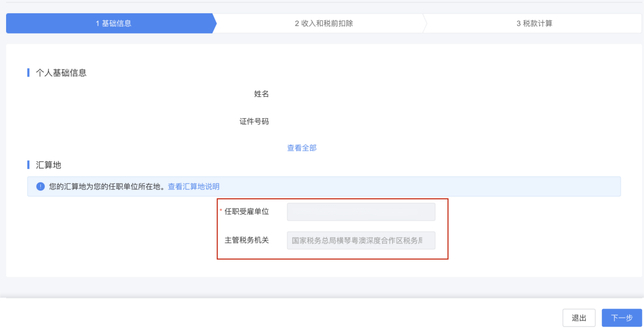
Task: Click the 任职受雇单位 input field
Action: pyautogui.click(x=361, y=212)
